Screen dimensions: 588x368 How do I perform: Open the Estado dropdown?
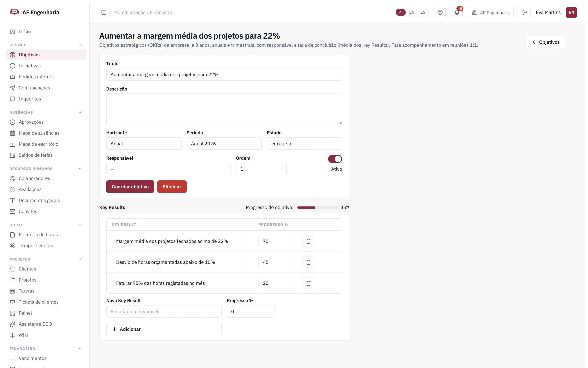click(304, 144)
